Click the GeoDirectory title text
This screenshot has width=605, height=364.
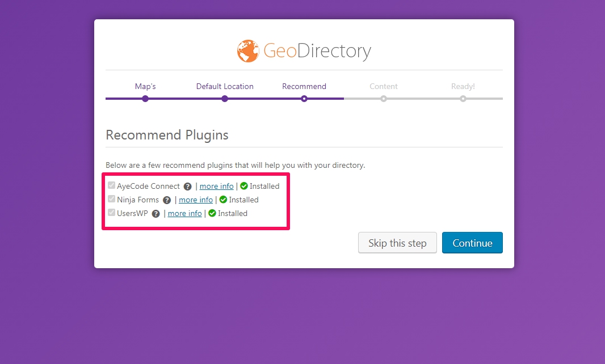click(317, 51)
